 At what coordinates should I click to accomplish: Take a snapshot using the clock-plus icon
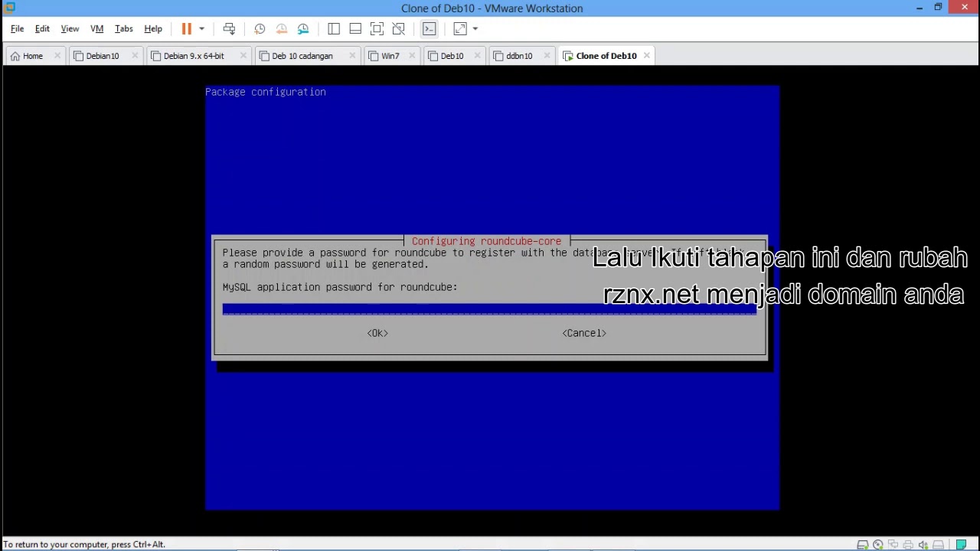pos(260,28)
